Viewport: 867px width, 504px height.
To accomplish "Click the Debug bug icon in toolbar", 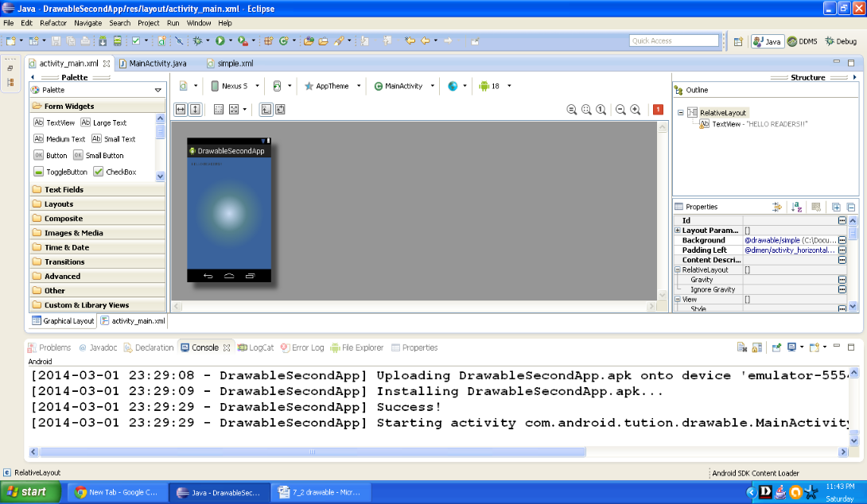I will tap(197, 41).
